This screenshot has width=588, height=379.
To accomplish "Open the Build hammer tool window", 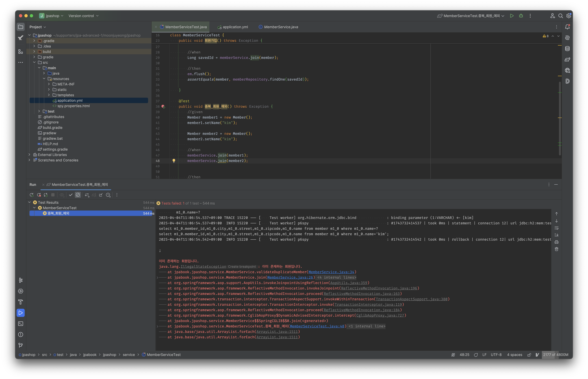I will coord(21,302).
